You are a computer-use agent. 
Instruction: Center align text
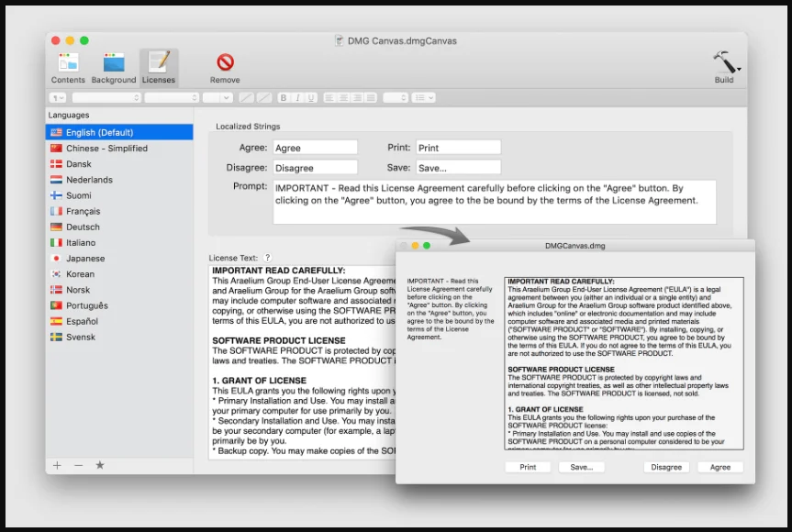click(343, 97)
